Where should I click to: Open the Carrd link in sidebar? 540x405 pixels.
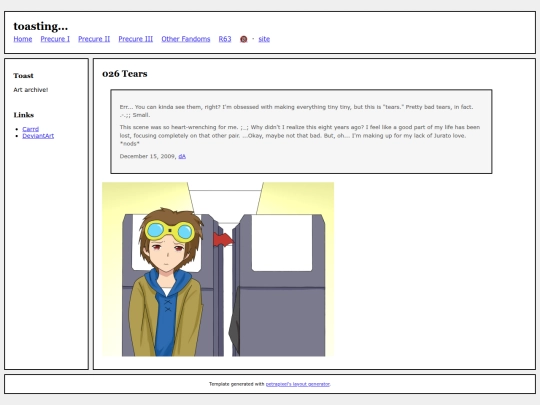pyautogui.click(x=31, y=129)
